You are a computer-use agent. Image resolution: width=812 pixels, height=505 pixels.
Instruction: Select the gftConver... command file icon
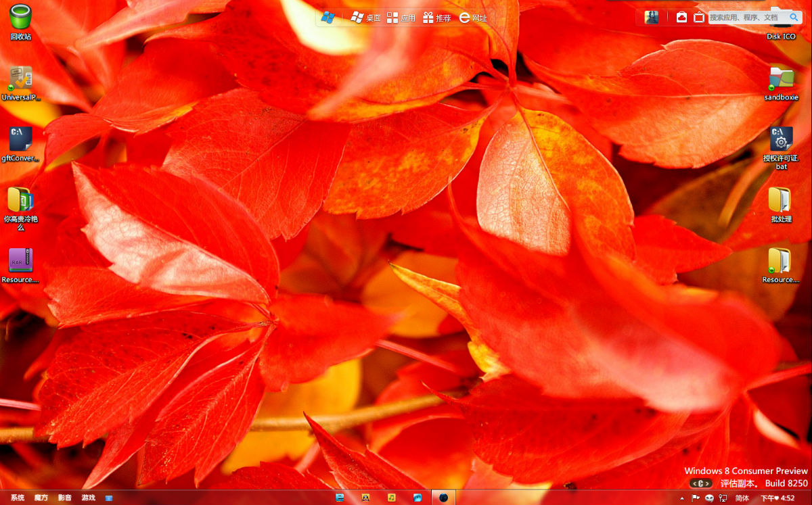pos(20,144)
